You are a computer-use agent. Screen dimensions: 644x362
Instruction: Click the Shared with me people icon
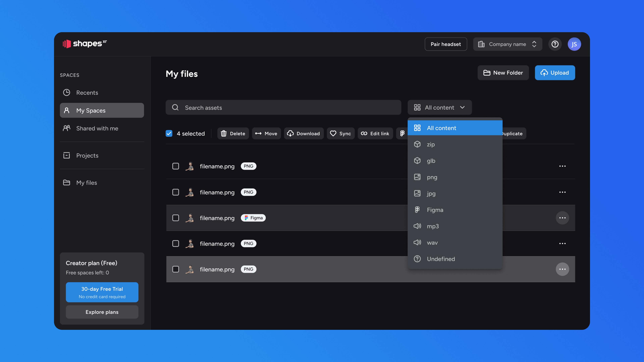point(67,128)
